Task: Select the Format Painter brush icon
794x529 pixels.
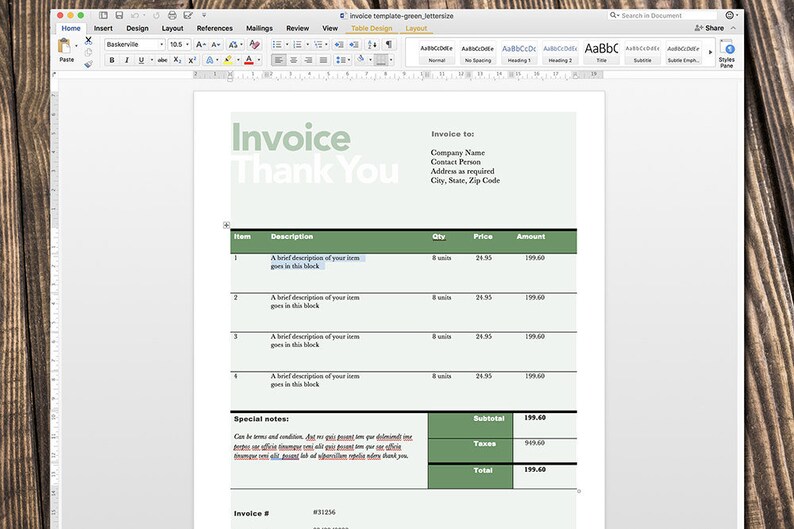Action: pyautogui.click(x=89, y=64)
